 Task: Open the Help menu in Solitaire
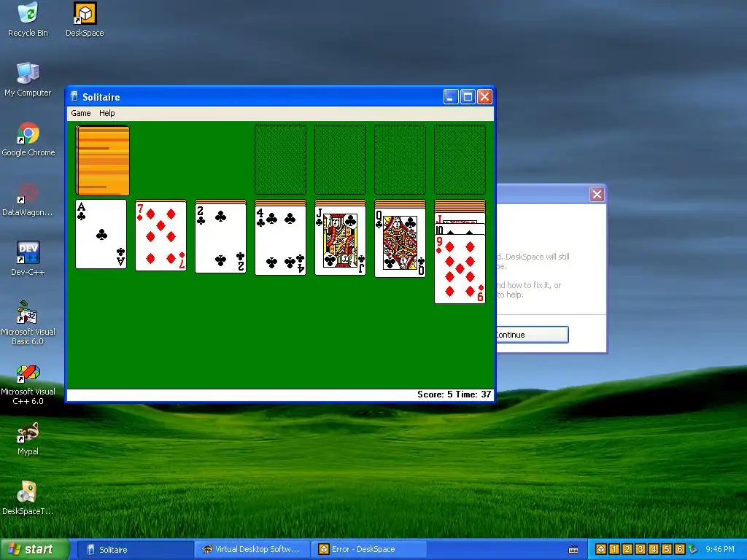pyautogui.click(x=107, y=113)
